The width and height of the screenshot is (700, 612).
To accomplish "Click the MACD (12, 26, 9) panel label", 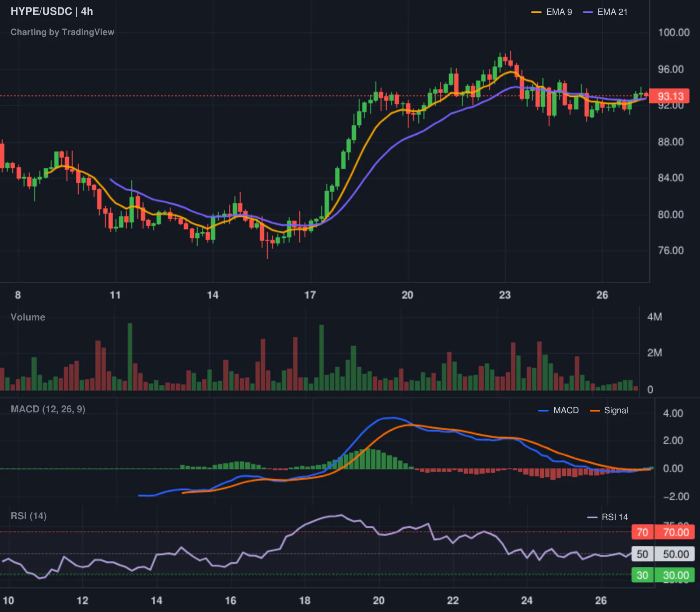I will point(48,409).
